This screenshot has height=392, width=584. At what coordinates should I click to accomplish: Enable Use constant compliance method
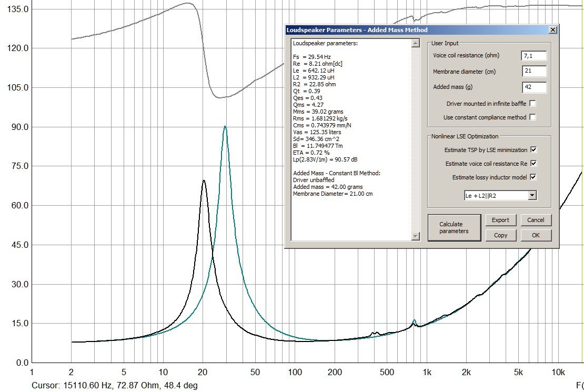[x=532, y=117]
